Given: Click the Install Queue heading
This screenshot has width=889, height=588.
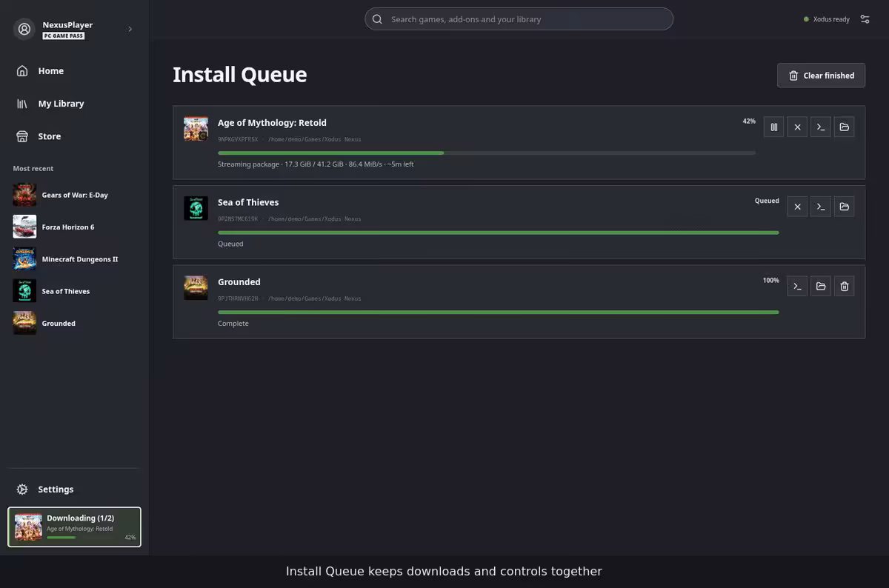Looking at the screenshot, I should pyautogui.click(x=240, y=75).
